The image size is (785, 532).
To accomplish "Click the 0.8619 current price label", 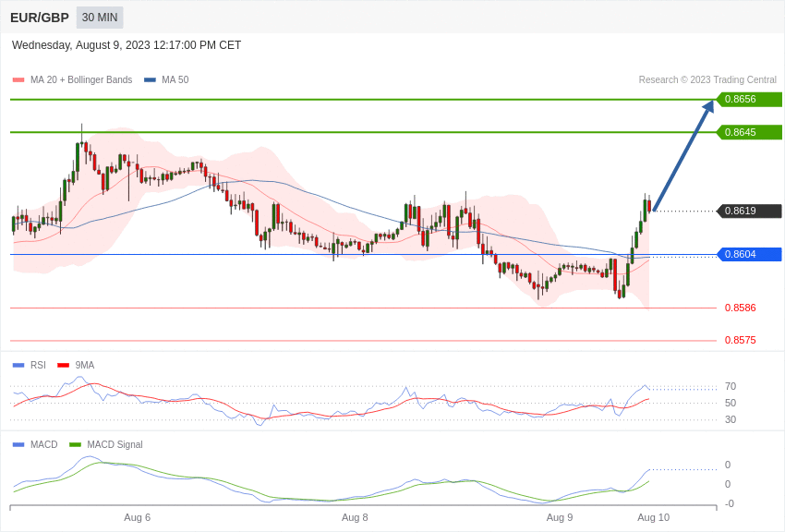I will point(749,211).
